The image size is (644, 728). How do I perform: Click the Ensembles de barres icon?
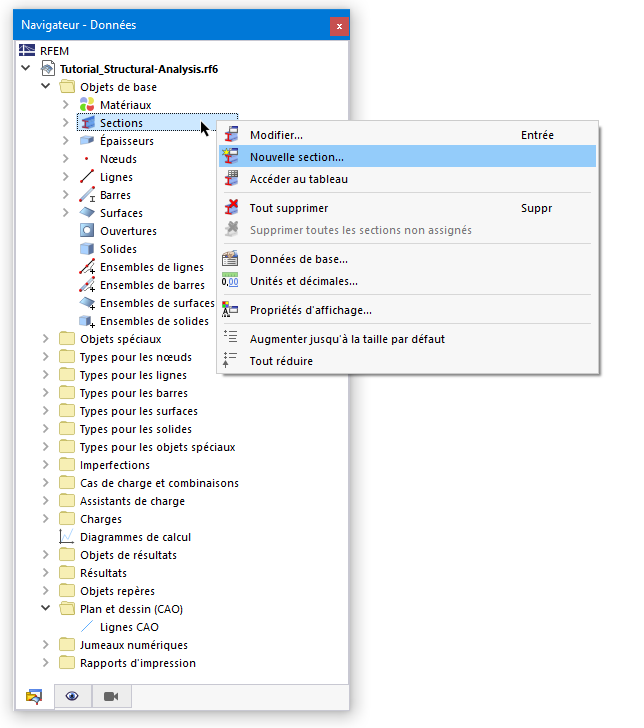tap(87, 285)
